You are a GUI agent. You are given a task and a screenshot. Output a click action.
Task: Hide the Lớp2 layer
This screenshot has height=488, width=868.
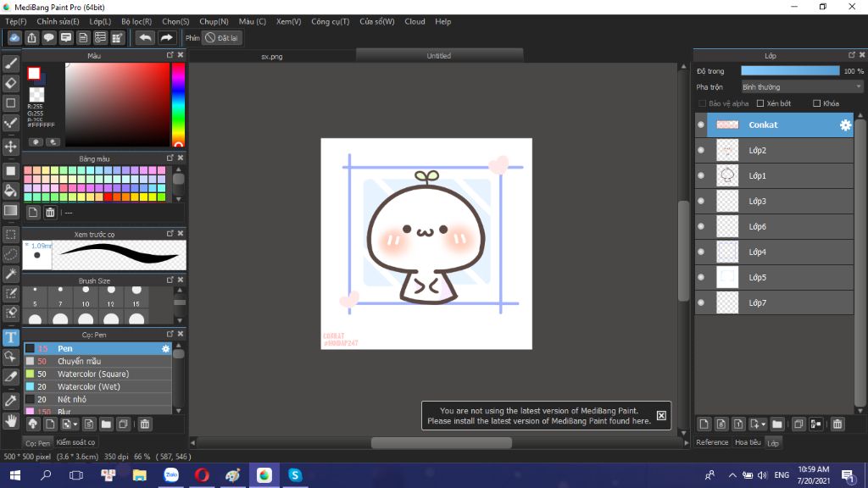click(x=701, y=151)
